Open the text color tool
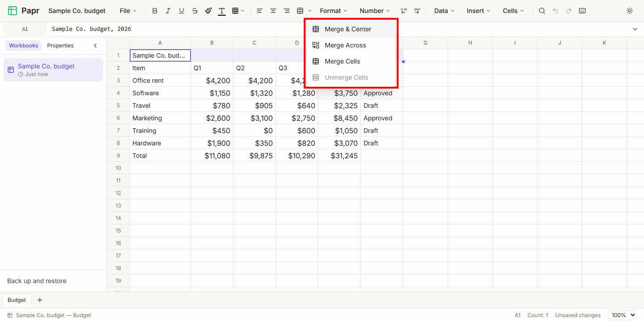This screenshot has width=644, height=322. point(222,11)
